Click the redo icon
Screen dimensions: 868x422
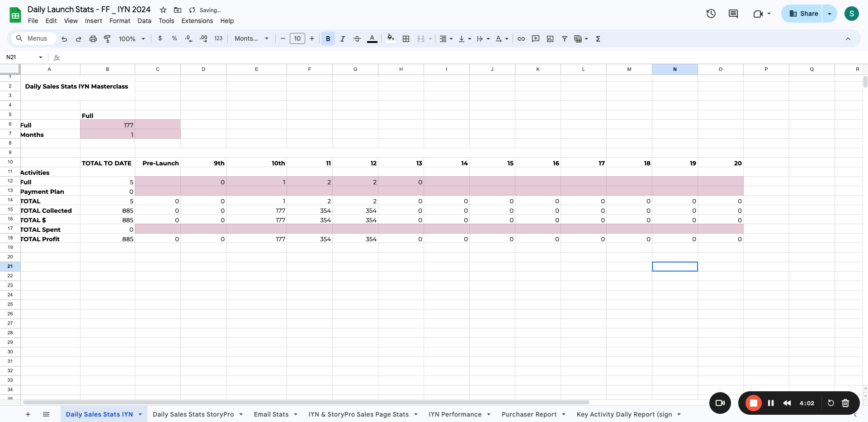point(79,39)
